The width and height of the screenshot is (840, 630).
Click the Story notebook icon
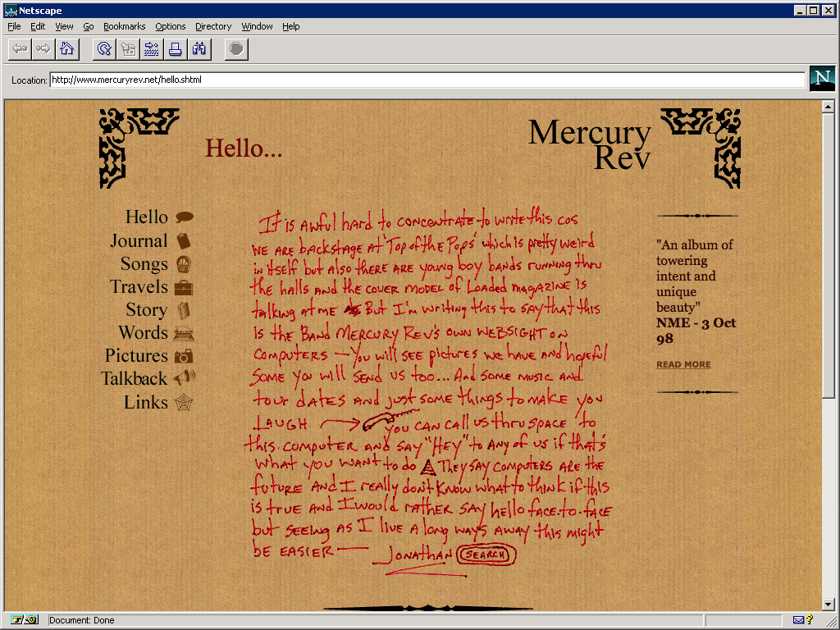[x=182, y=310]
